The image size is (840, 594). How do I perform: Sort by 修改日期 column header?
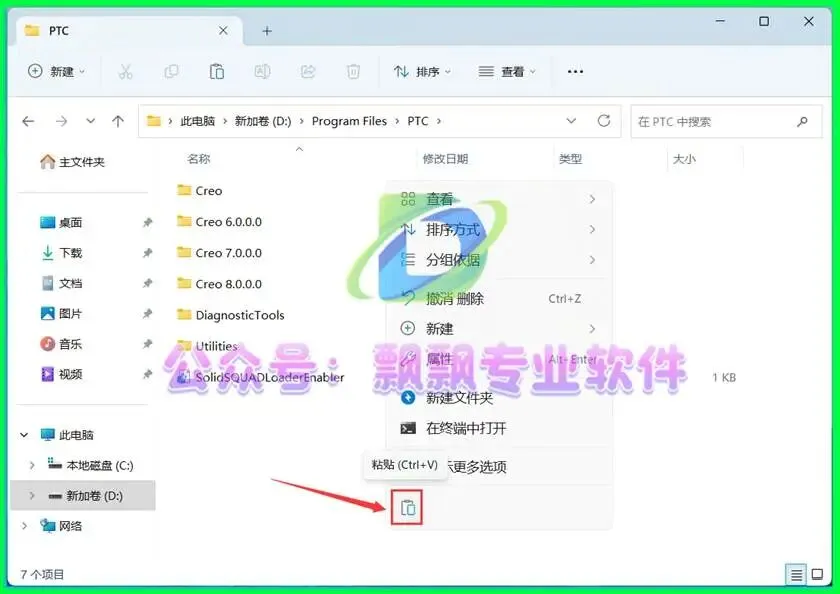445,159
